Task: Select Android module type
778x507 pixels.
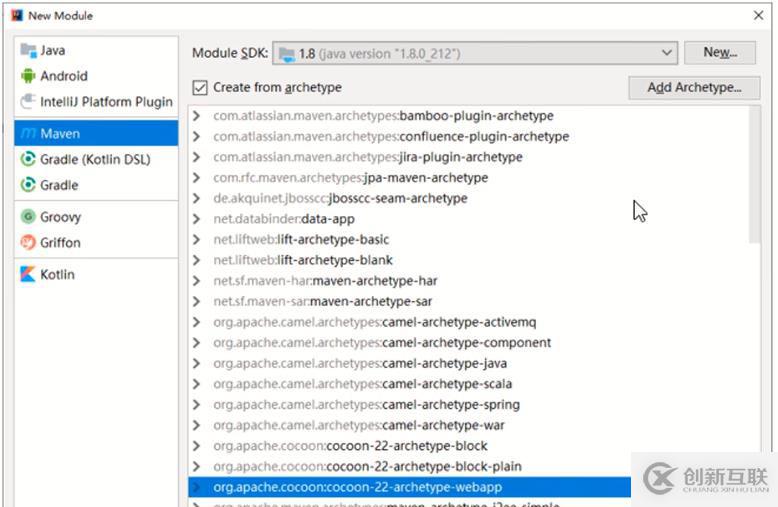Action: tap(96, 76)
